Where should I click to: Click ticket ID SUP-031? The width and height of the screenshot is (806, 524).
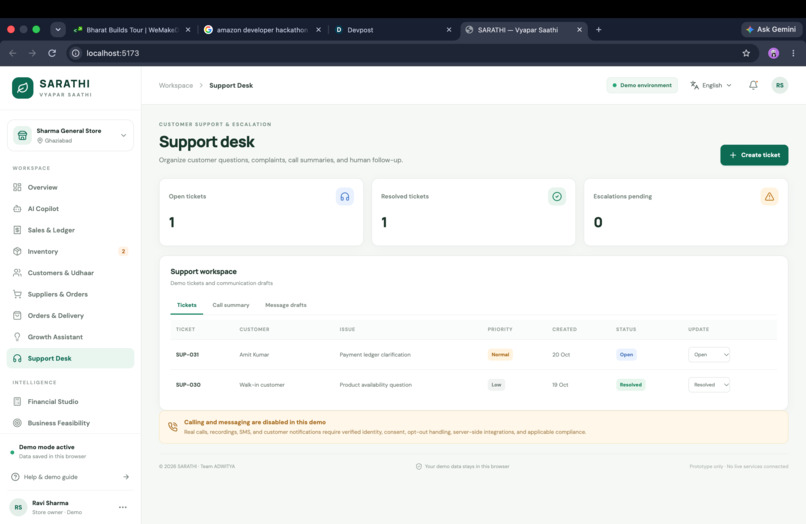point(187,354)
